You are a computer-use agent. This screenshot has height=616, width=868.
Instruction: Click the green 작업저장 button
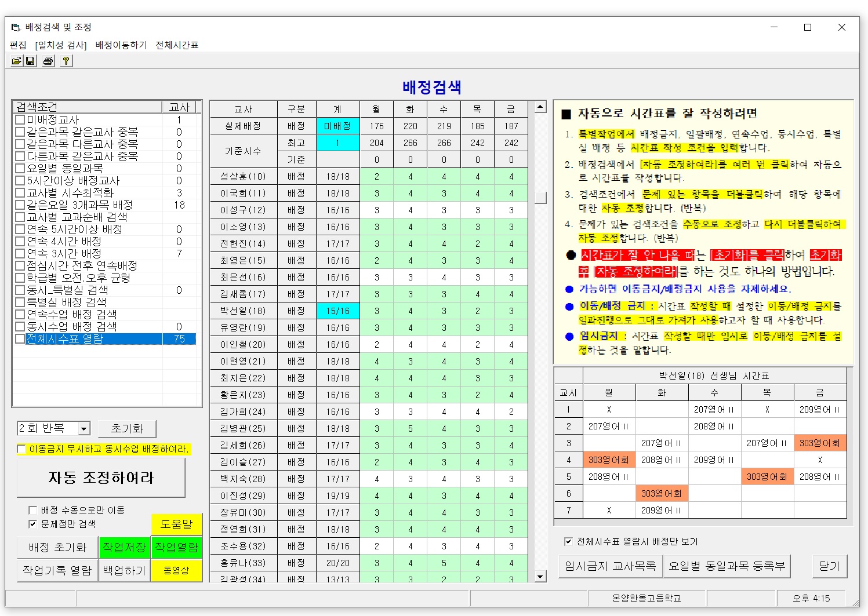click(x=124, y=548)
